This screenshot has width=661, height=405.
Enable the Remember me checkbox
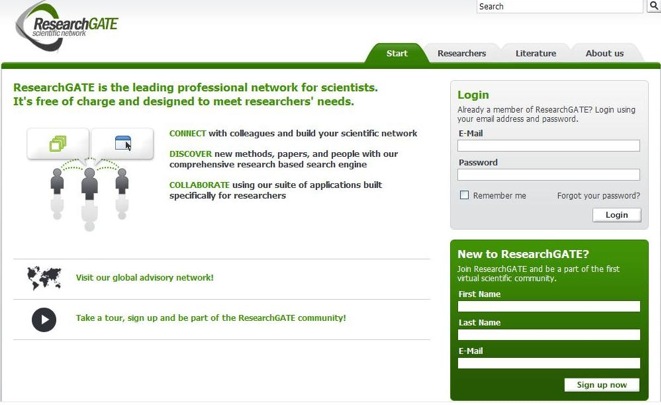coord(464,195)
